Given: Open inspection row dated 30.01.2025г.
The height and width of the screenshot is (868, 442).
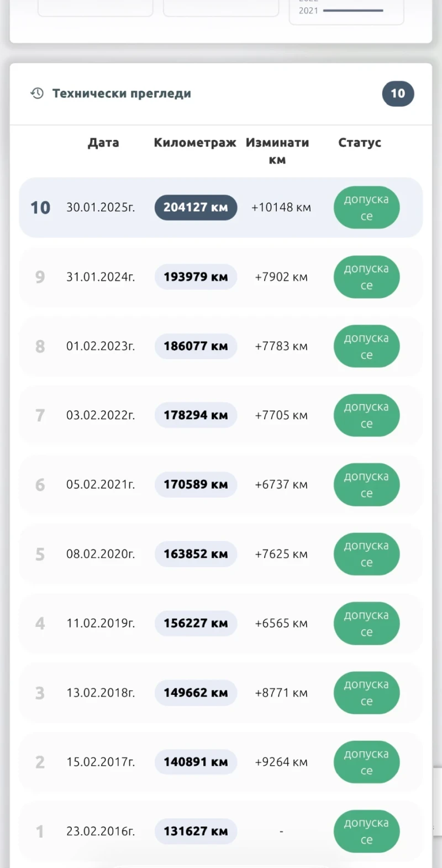Looking at the screenshot, I should (101, 207).
